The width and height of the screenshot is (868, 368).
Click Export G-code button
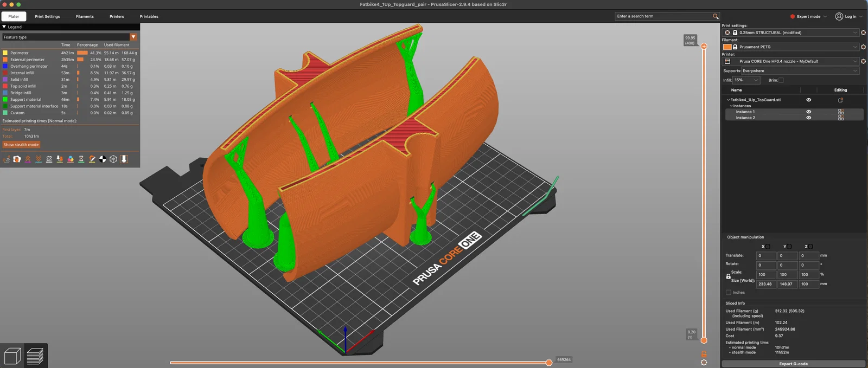[793, 364]
